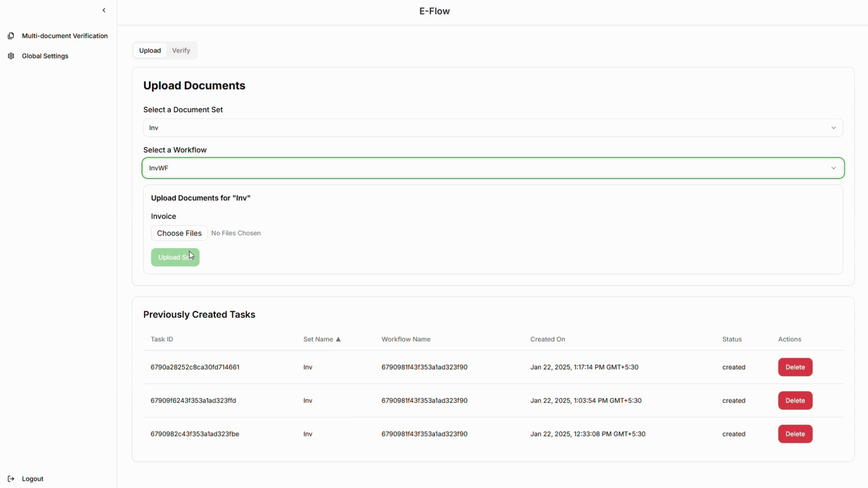Click the Created On column header
This screenshot has height=488, width=868.
(547, 339)
